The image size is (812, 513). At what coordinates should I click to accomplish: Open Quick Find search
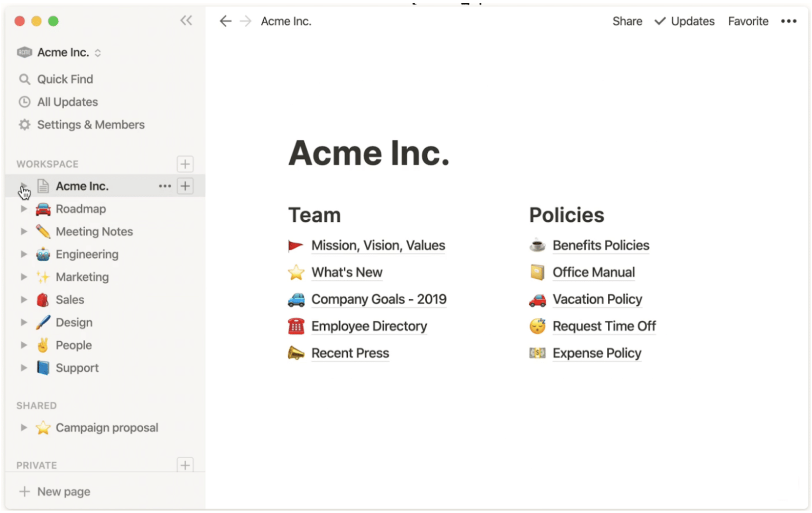(64, 79)
